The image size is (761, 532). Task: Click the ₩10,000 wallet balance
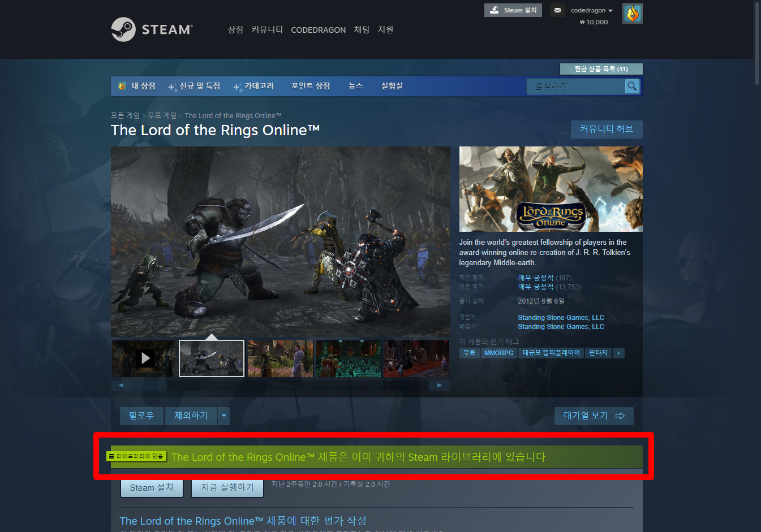(594, 22)
